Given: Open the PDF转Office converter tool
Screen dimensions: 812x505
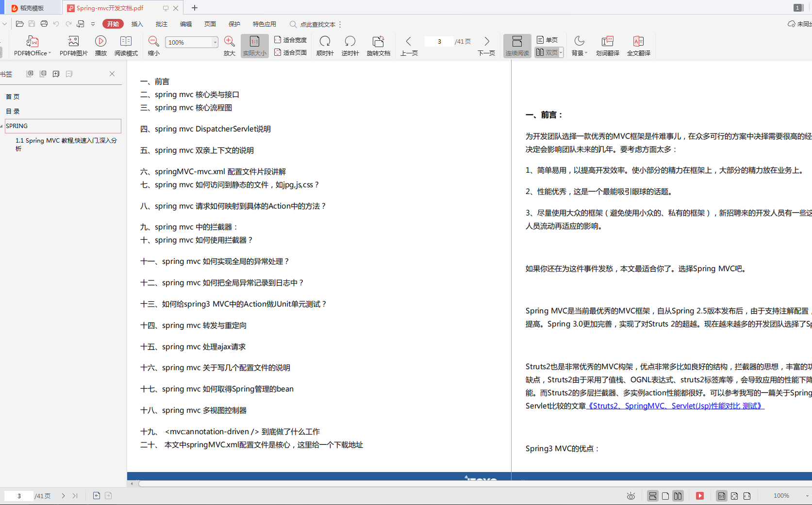Looking at the screenshot, I should coord(32,46).
